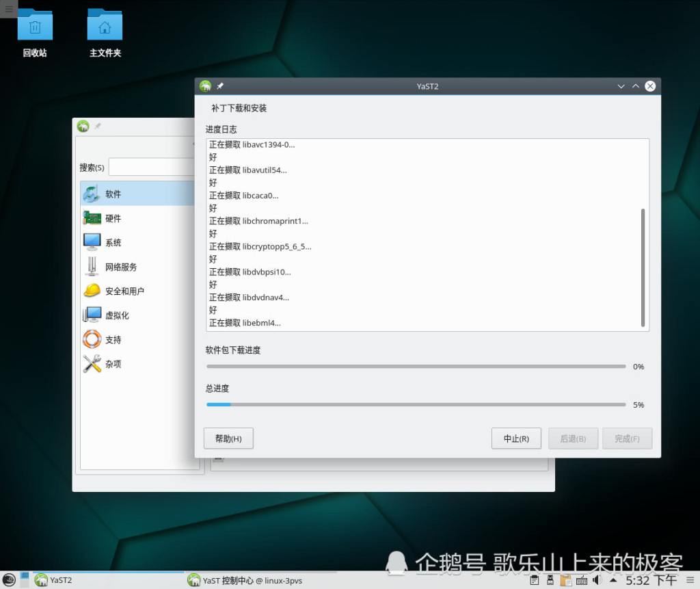700x589 pixels.
Task: Expand hidden system tray icons arrow
Action: tap(613, 580)
